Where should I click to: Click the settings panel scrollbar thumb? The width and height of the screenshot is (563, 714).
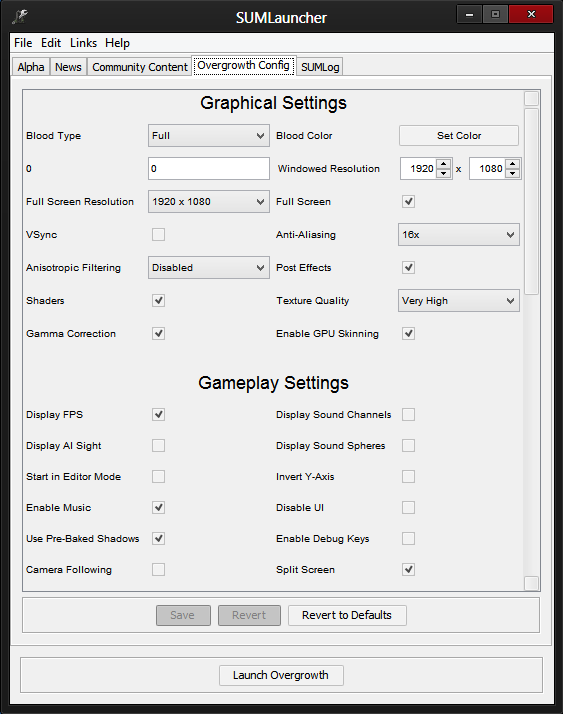point(532,201)
